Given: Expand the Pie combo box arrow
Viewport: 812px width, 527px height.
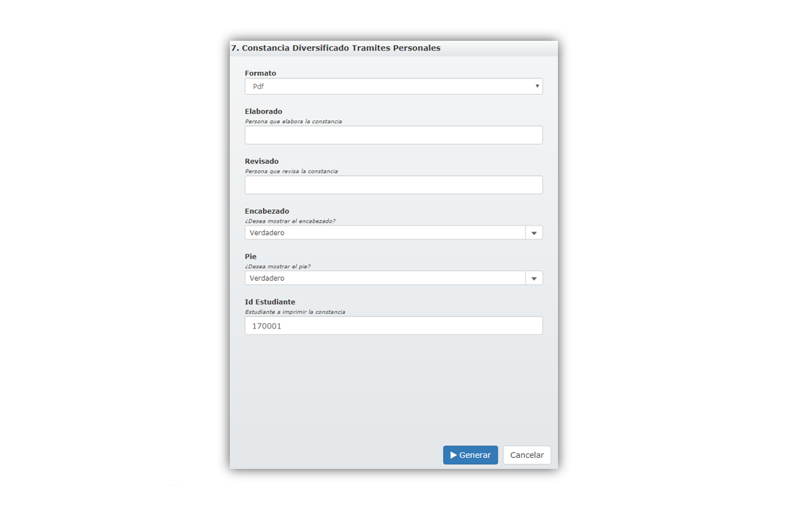Looking at the screenshot, I should coord(534,279).
